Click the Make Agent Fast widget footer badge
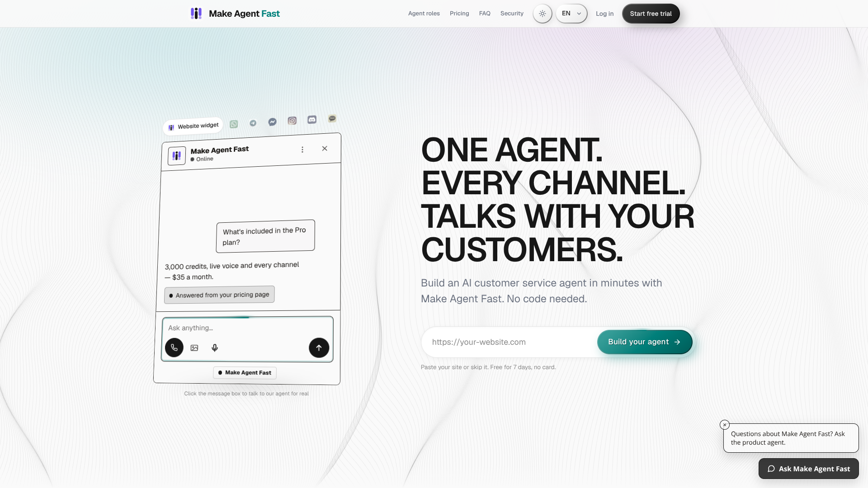The height and width of the screenshot is (488, 868). tap(245, 373)
